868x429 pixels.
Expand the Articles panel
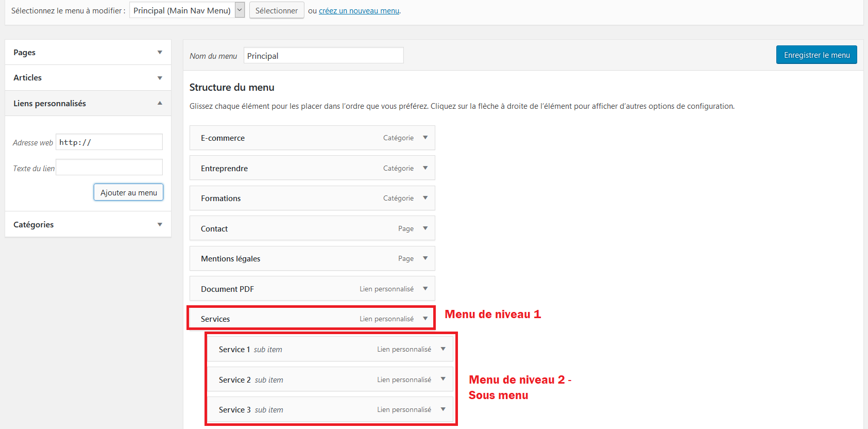pos(160,78)
